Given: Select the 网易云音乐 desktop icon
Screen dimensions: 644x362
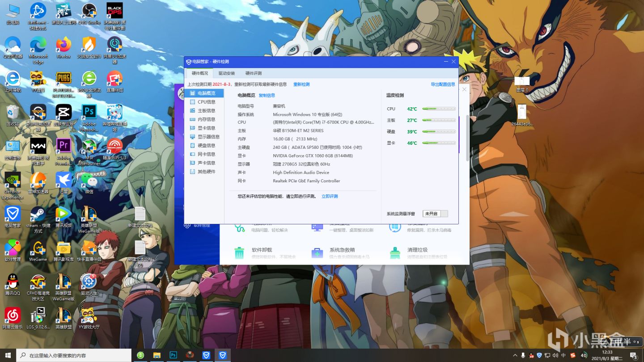Looking at the screenshot, I should coord(13,318).
